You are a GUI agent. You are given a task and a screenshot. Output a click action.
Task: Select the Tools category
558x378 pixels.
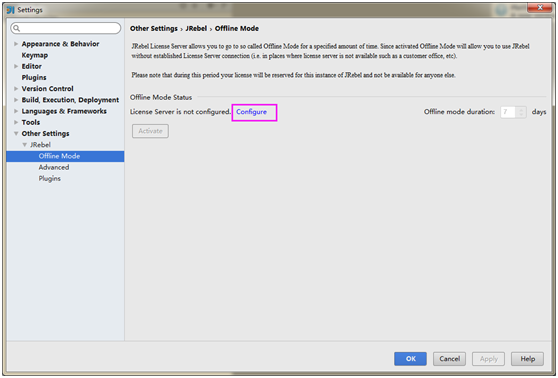(31, 122)
